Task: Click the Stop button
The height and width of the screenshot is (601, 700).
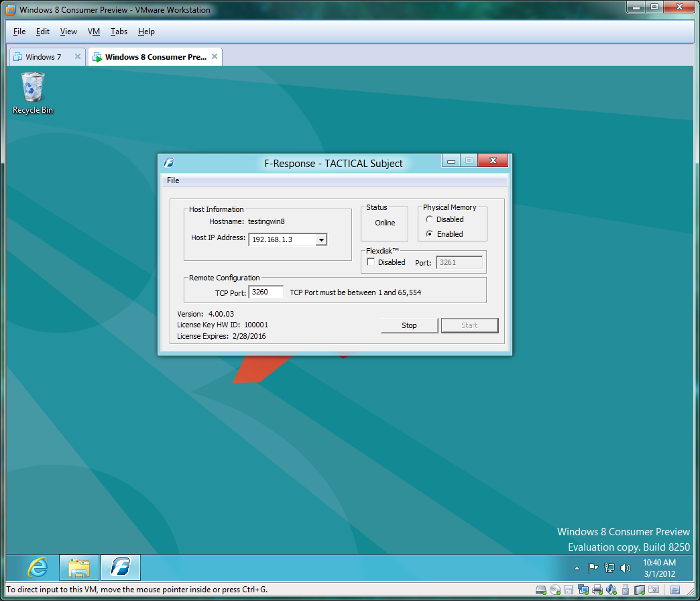Action: (x=410, y=325)
